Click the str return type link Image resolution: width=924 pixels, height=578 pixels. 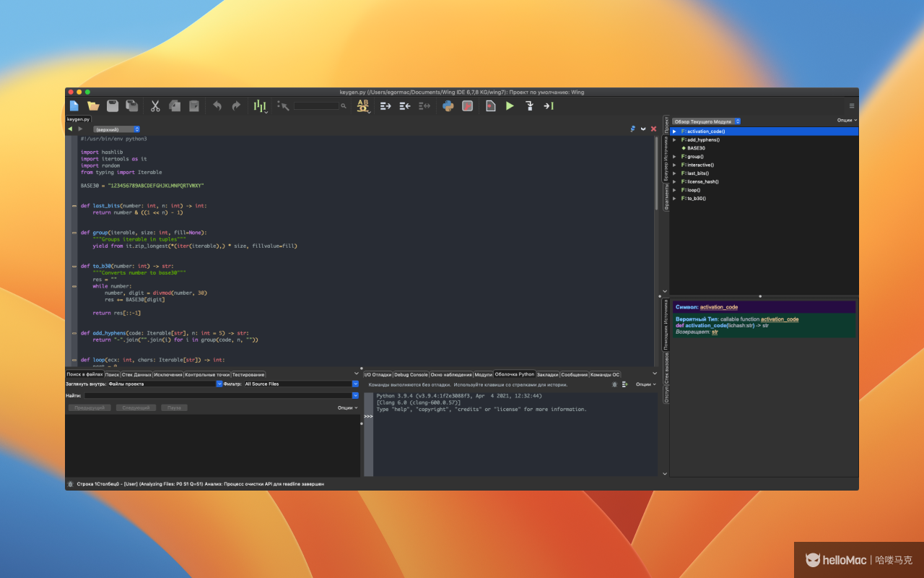715,332
